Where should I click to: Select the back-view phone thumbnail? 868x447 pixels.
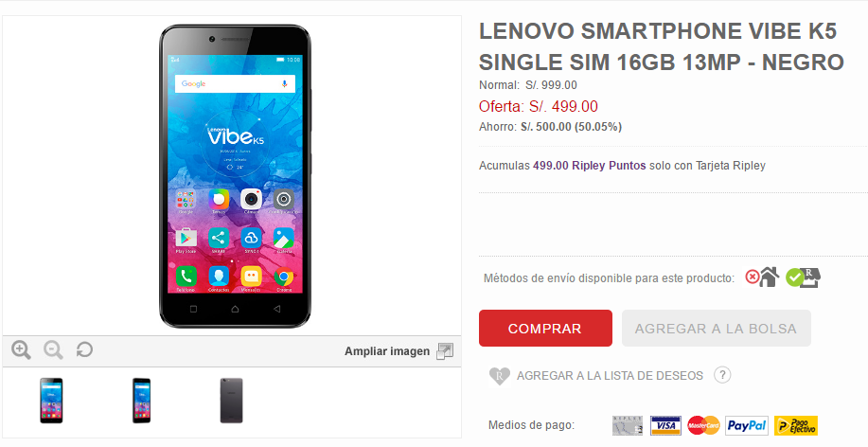(x=231, y=401)
